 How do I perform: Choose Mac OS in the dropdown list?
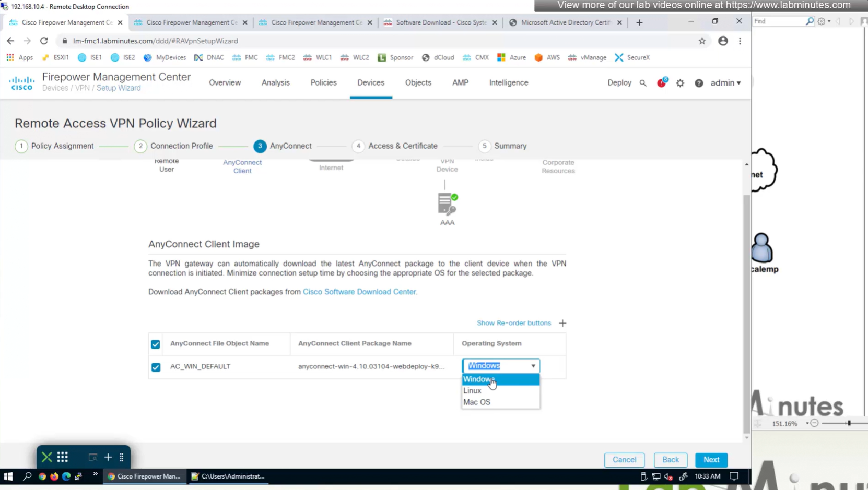pyautogui.click(x=477, y=402)
